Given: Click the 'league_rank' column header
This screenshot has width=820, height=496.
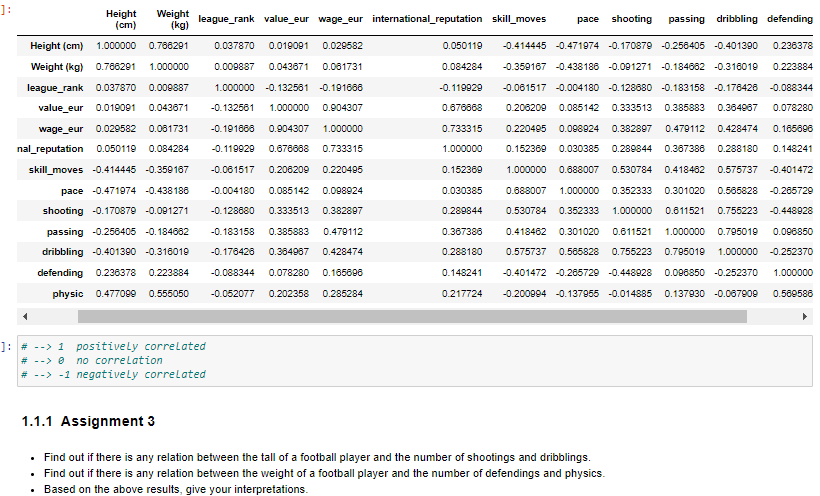Looking at the screenshot, I should [x=226, y=19].
